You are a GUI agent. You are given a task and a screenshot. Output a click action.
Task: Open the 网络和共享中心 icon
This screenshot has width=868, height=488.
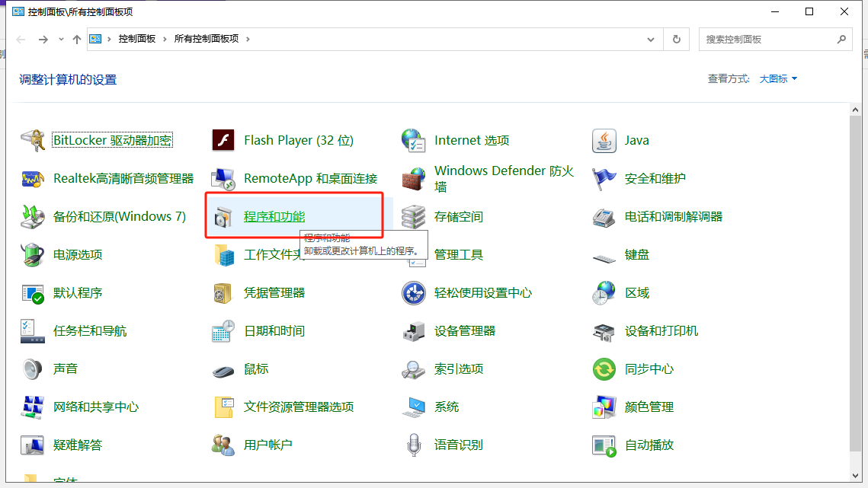pyautogui.click(x=33, y=407)
